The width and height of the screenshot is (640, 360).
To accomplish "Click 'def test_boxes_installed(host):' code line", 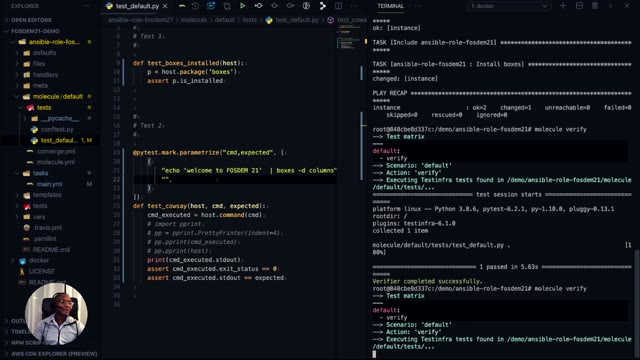I will pos(190,63).
